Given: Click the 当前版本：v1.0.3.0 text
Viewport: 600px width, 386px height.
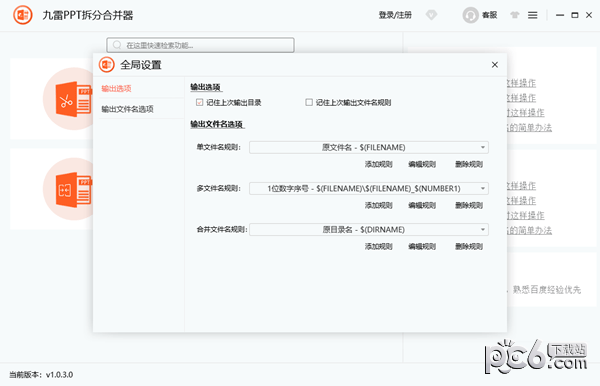Looking at the screenshot, I should (41, 375).
